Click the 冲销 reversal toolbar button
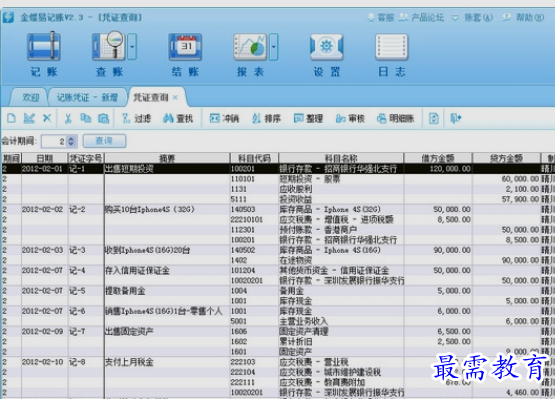Screen dimensions: 555x399 (x=224, y=118)
